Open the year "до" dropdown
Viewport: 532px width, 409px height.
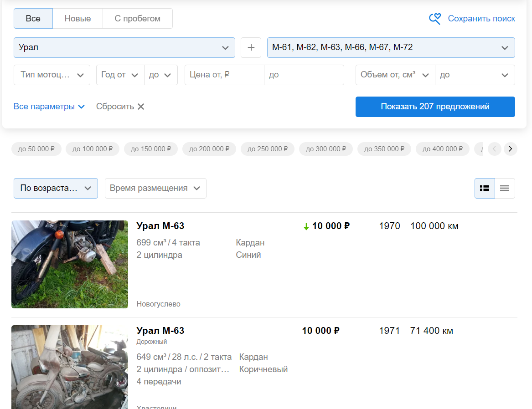point(161,75)
